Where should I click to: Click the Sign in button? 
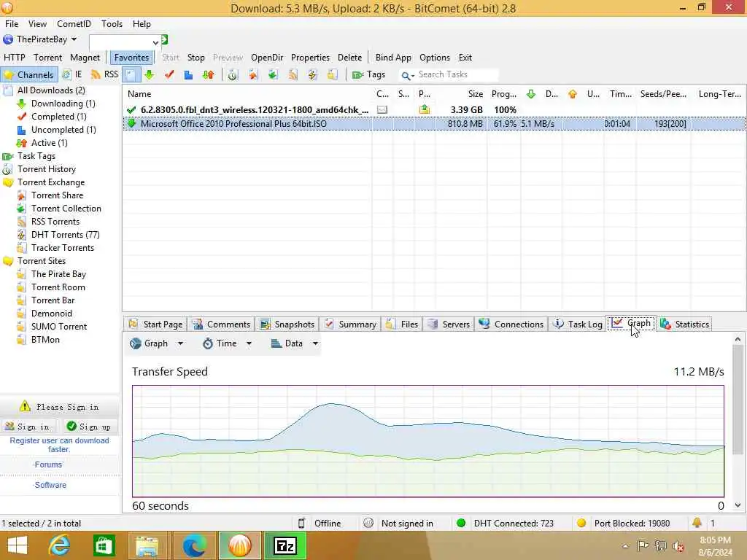[28, 427]
